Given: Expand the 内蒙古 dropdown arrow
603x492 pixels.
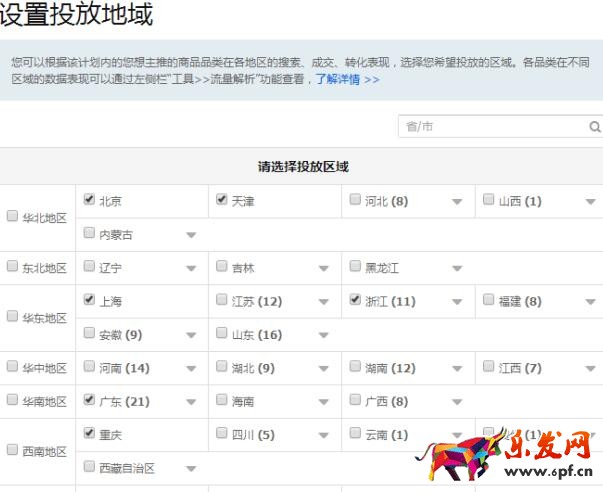Looking at the screenshot, I should tap(191, 236).
